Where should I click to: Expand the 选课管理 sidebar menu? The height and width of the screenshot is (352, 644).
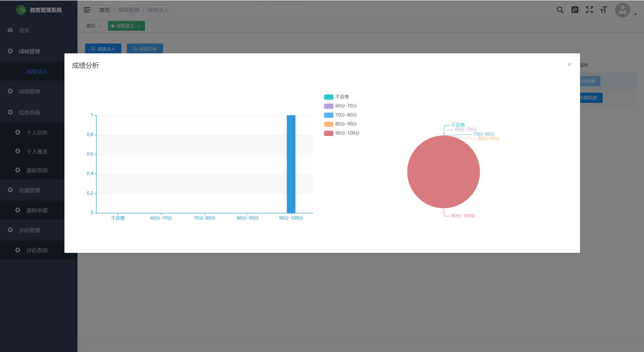[29, 190]
